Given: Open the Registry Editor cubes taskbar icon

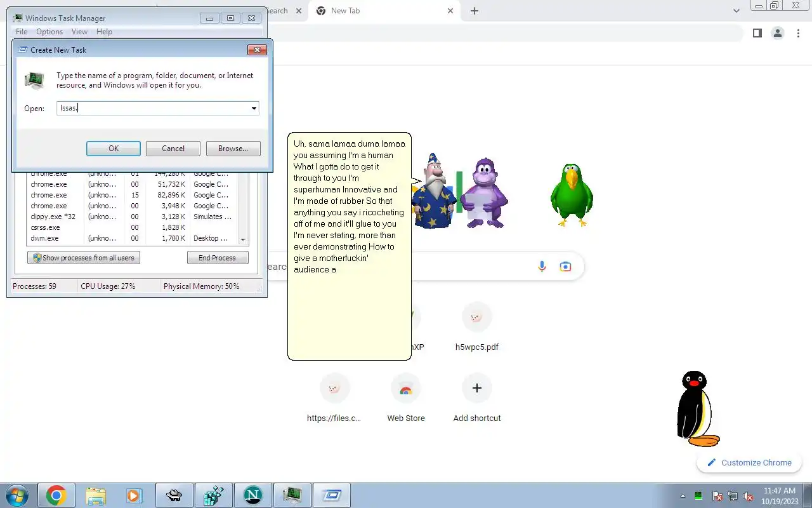Looking at the screenshot, I should pyautogui.click(x=214, y=495).
